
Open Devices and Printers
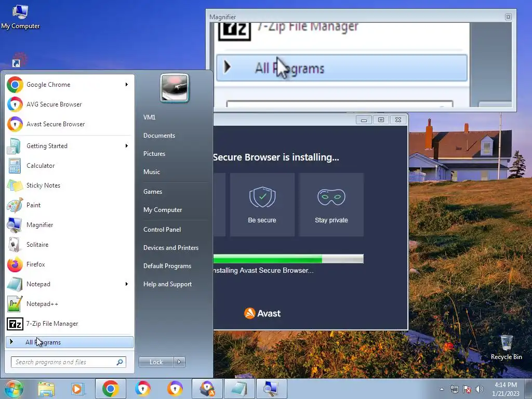point(170,248)
